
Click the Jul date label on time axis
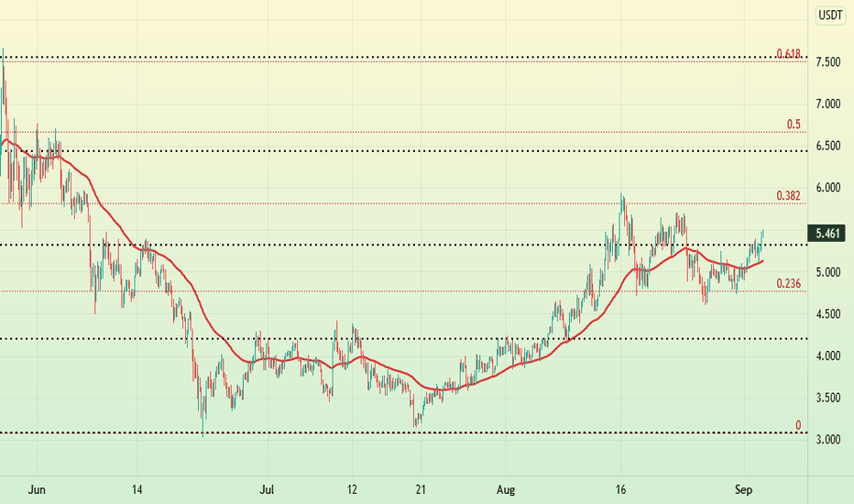coord(267,490)
